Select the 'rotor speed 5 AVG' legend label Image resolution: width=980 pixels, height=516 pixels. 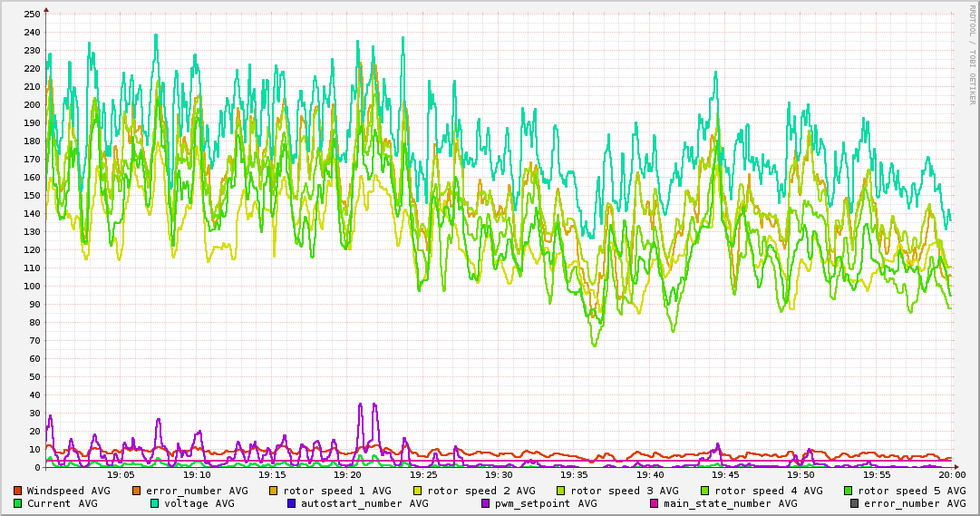coord(912,492)
